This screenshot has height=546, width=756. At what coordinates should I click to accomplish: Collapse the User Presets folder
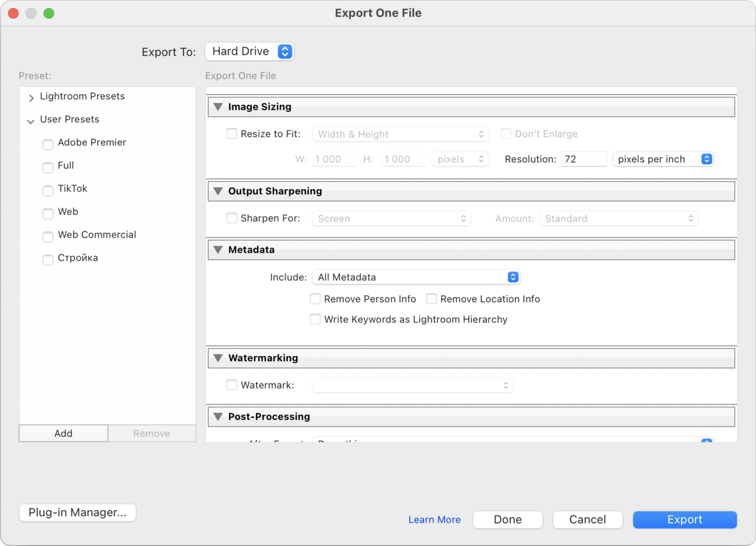[x=31, y=121]
